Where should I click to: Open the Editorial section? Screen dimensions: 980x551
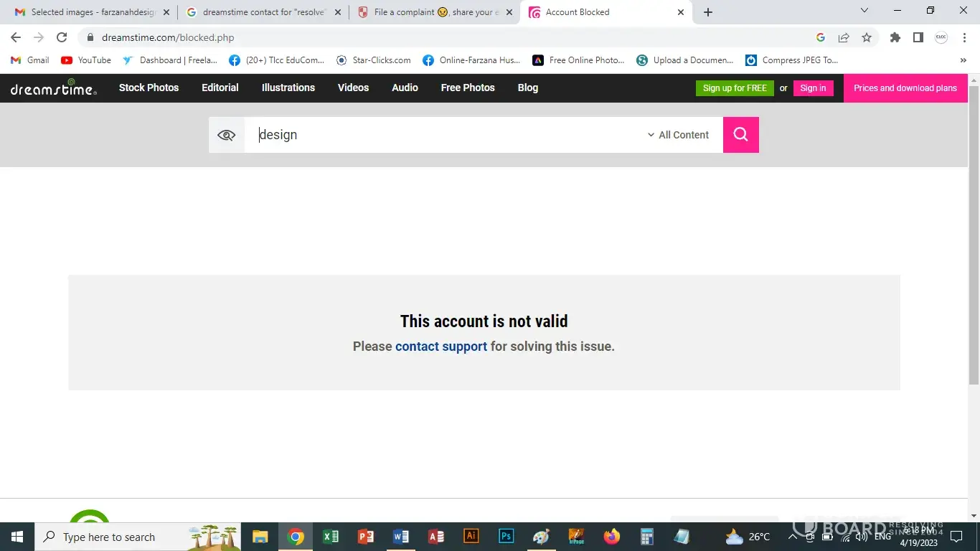[x=220, y=88]
